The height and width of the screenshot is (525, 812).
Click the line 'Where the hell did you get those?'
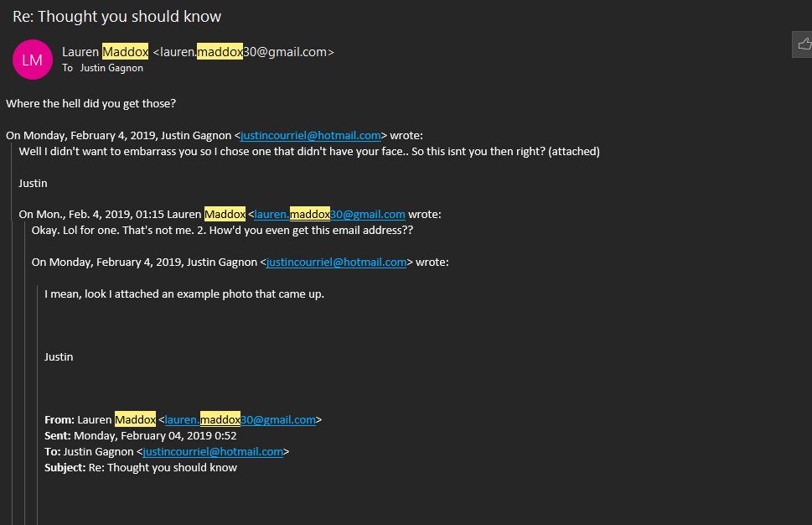pos(91,104)
